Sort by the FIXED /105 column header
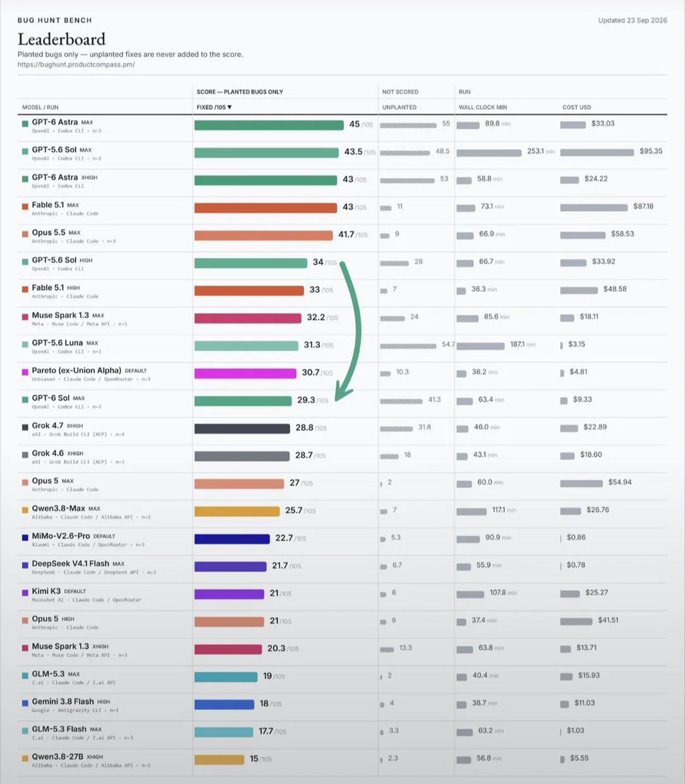The image size is (685, 784). [214, 107]
